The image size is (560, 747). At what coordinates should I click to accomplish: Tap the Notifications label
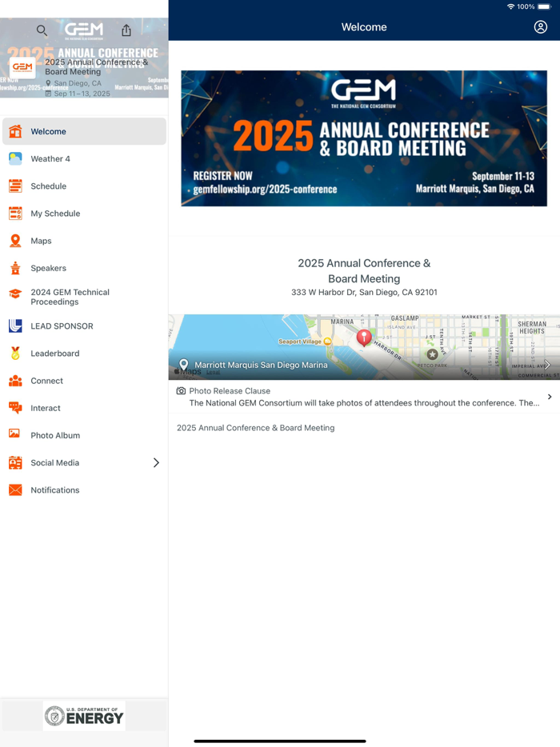click(x=55, y=489)
